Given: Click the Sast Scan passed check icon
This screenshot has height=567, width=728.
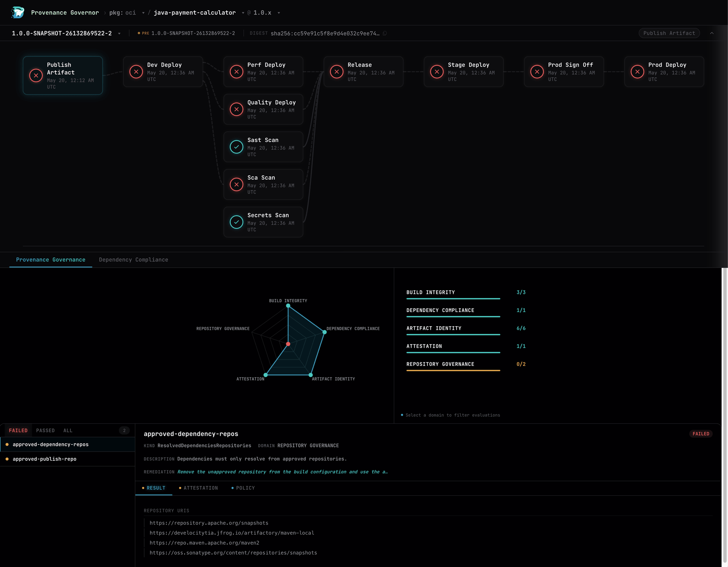Looking at the screenshot, I should 237,147.
